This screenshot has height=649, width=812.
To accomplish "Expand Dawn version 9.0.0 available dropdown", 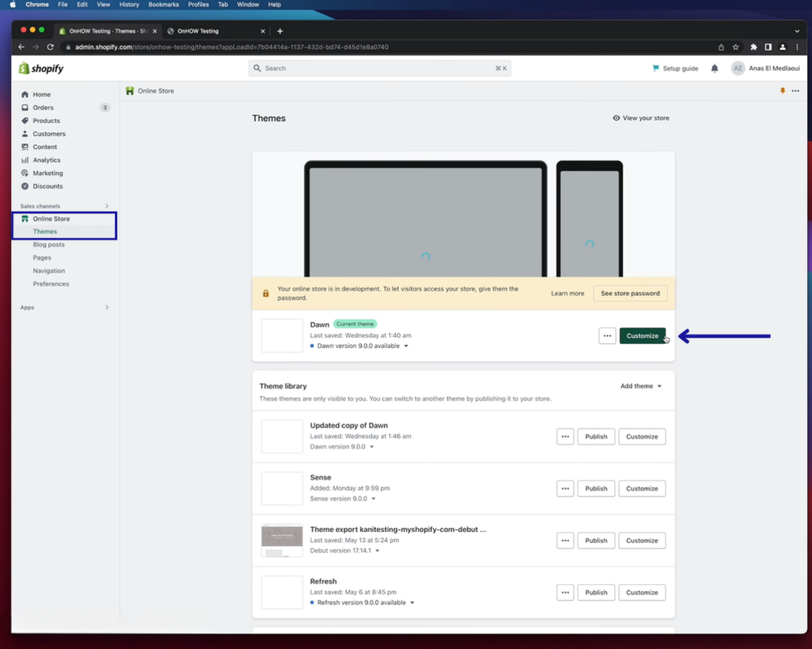I will 406,345.
